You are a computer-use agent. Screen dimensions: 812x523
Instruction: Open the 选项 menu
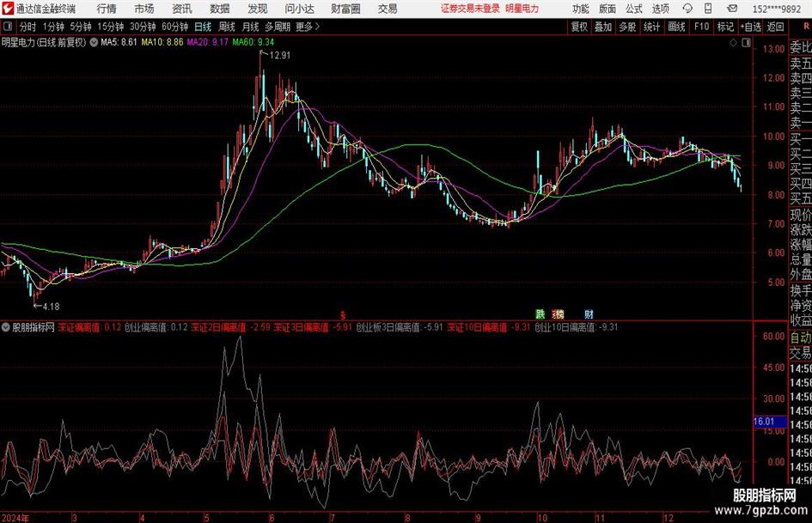coord(661,9)
